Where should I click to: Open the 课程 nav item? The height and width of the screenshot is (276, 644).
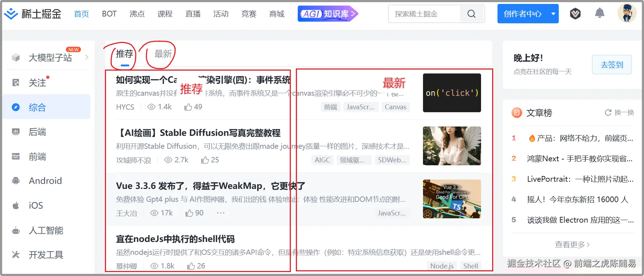pyautogui.click(x=165, y=14)
